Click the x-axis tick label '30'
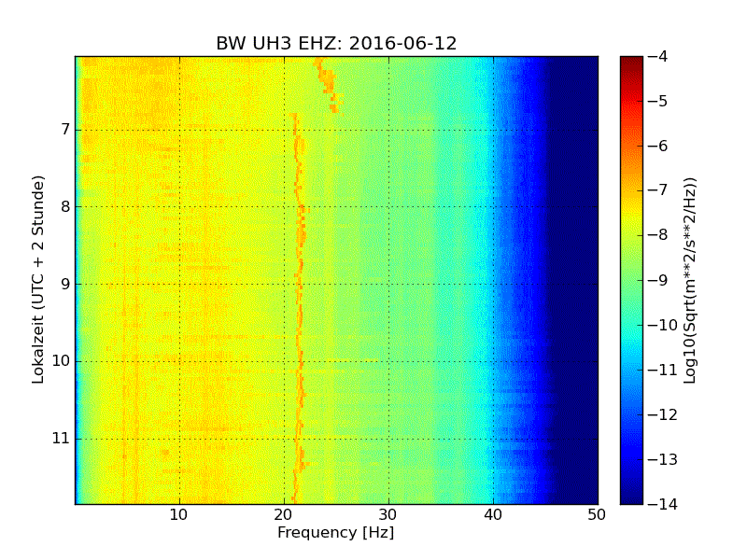This screenshot has height=560, width=747. 388,515
